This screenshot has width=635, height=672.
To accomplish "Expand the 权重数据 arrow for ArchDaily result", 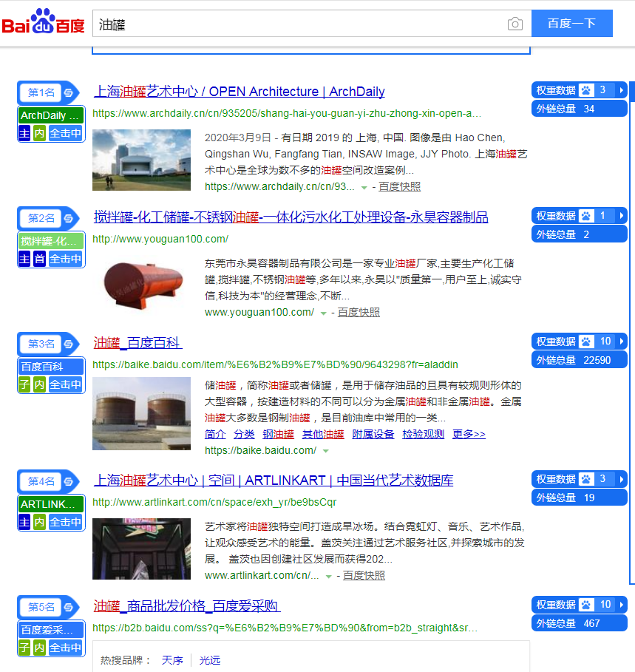I will coord(621,90).
